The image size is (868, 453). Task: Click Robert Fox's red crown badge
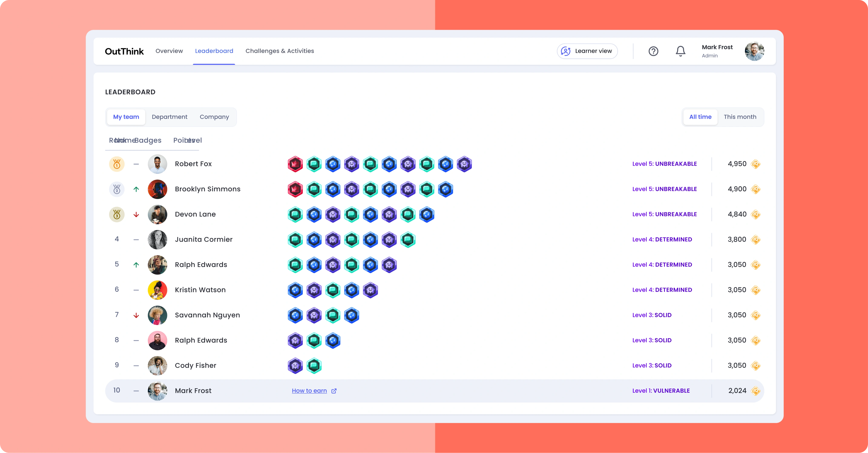click(295, 164)
